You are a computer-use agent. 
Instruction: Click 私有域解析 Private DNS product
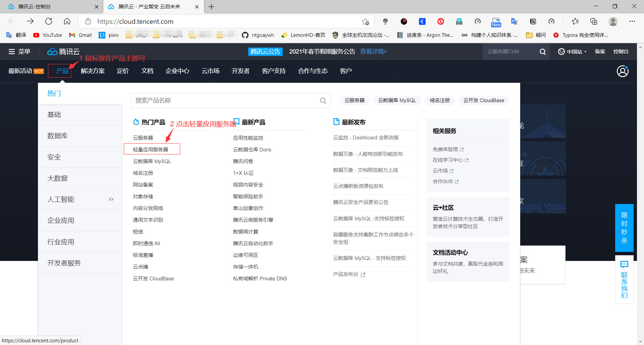tap(260, 278)
